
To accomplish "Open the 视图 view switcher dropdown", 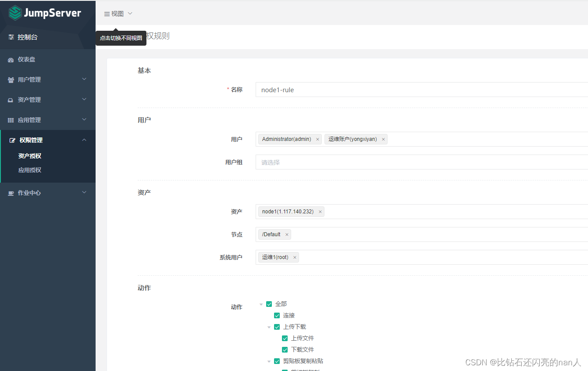I will [118, 13].
